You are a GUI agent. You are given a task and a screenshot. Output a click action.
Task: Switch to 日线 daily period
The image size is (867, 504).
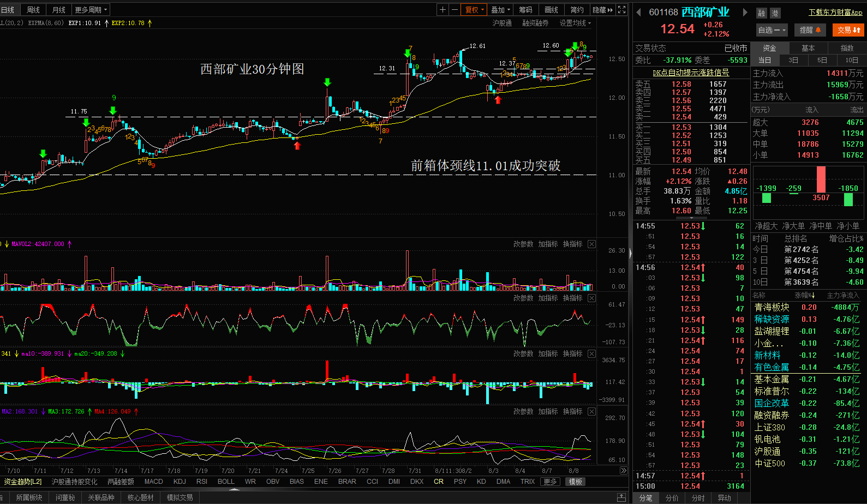8,10
